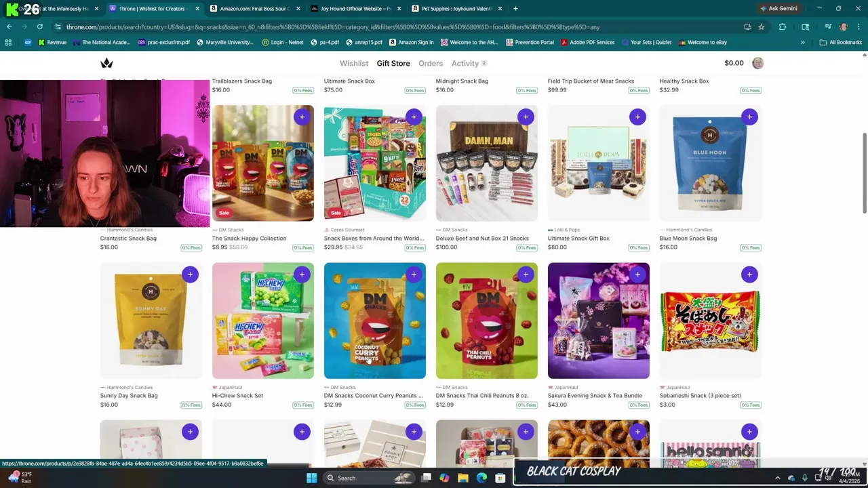Close the Throne Wishlist for Creators tab

(197, 9)
